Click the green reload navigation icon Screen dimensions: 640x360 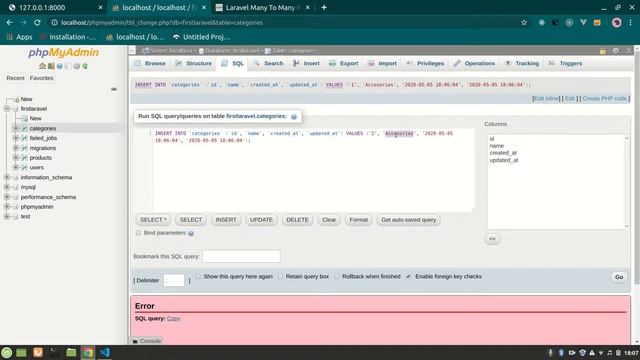pos(85,66)
